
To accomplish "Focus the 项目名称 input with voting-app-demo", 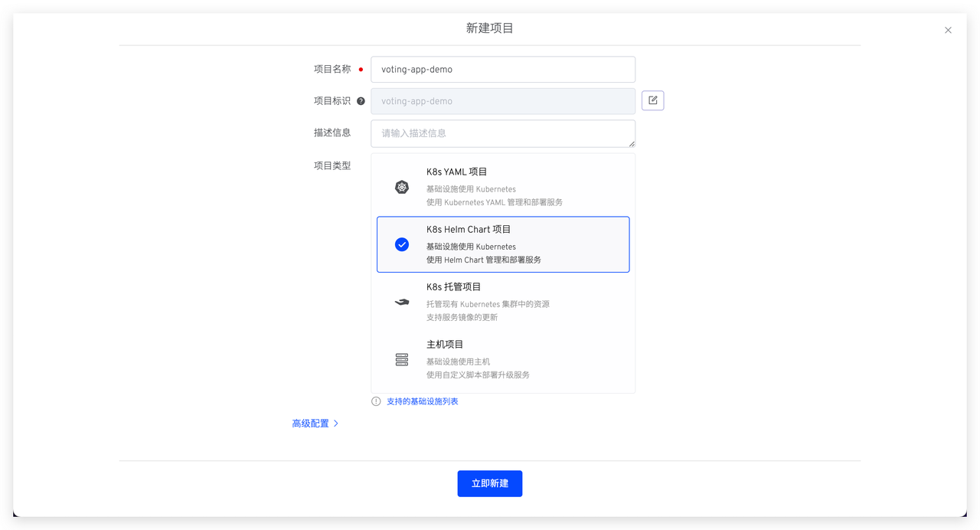I will coord(502,69).
